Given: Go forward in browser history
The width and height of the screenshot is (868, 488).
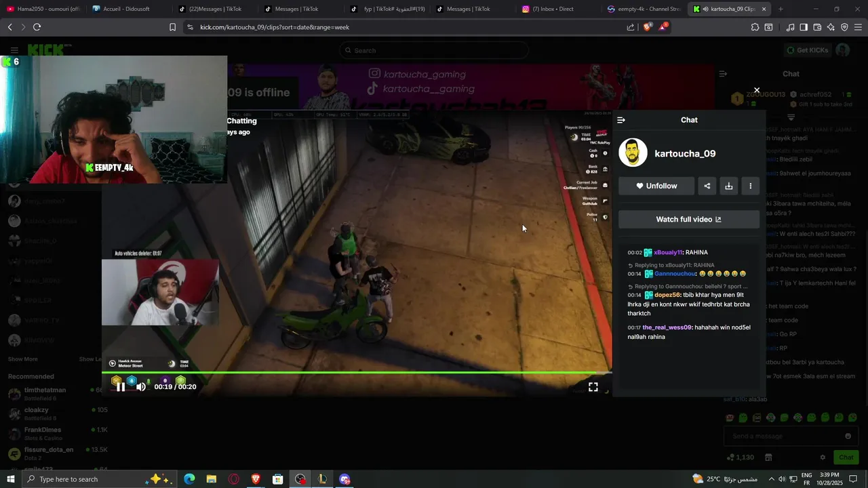Looking at the screenshot, I should point(22,27).
